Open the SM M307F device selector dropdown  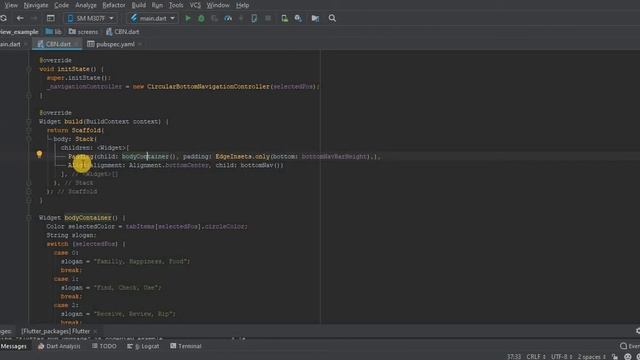point(90,18)
